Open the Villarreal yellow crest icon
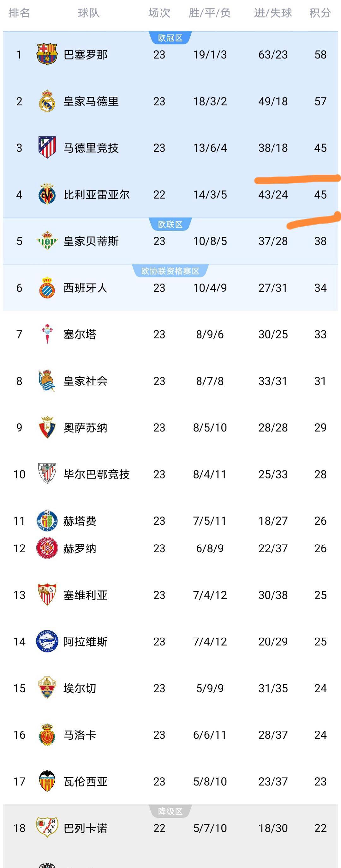Screen dimensions: 341x868 pyautogui.click(x=47, y=194)
